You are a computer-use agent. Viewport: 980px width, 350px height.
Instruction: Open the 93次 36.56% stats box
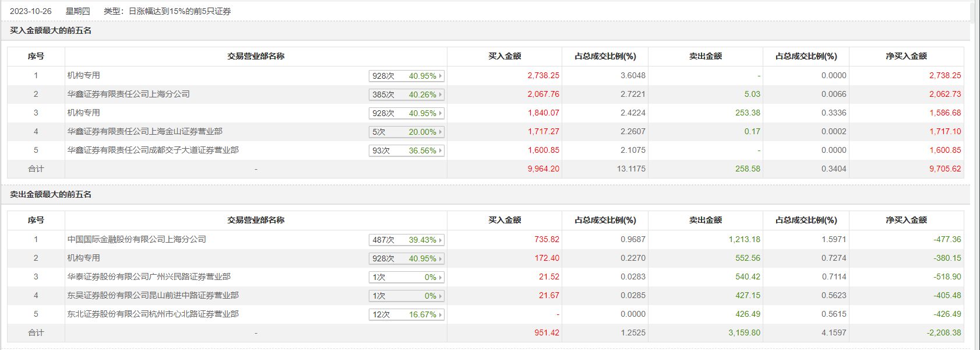coord(406,150)
